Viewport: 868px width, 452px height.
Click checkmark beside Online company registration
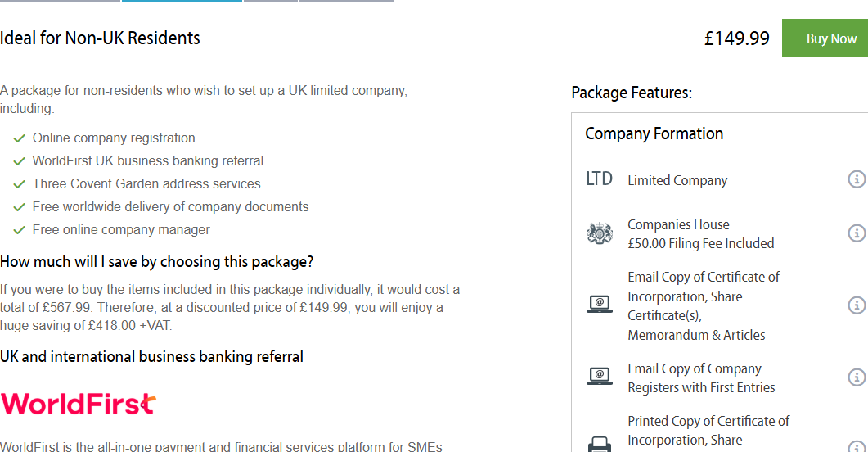point(20,138)
